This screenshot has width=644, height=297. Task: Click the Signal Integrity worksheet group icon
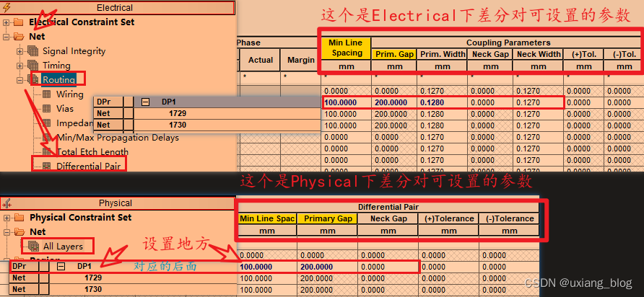pos(32,51)
